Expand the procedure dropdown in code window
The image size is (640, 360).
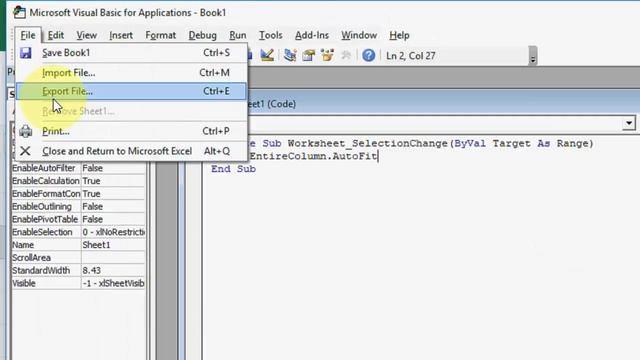pos(629,123)
